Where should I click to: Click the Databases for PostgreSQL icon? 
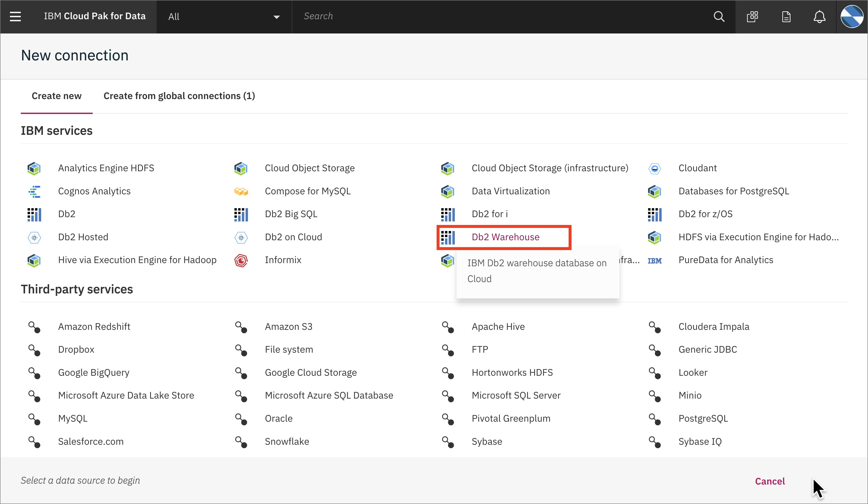[654, 191]
